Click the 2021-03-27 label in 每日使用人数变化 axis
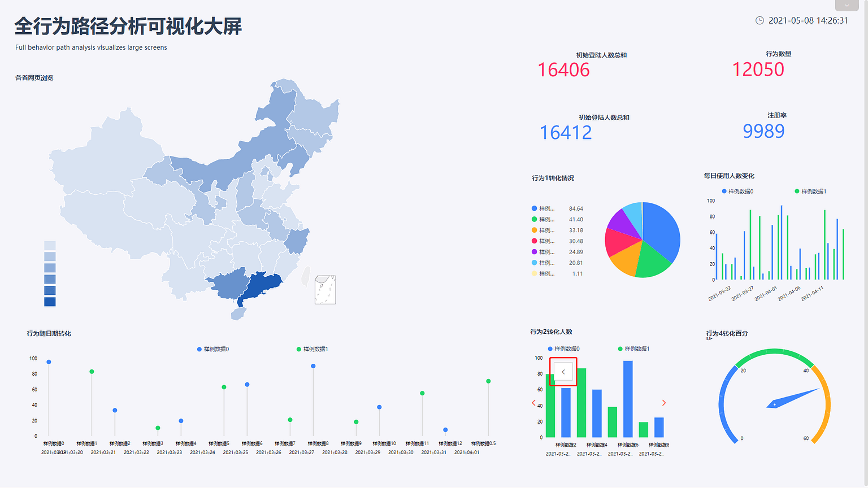Screen dimensions: 868x488 tap(743, 294)
